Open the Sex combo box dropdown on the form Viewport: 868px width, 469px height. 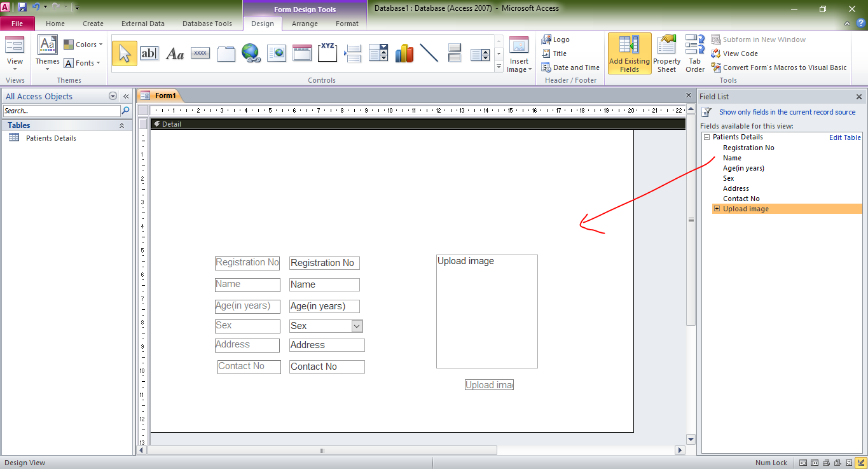pyautogui.click(x=357, y=326)
